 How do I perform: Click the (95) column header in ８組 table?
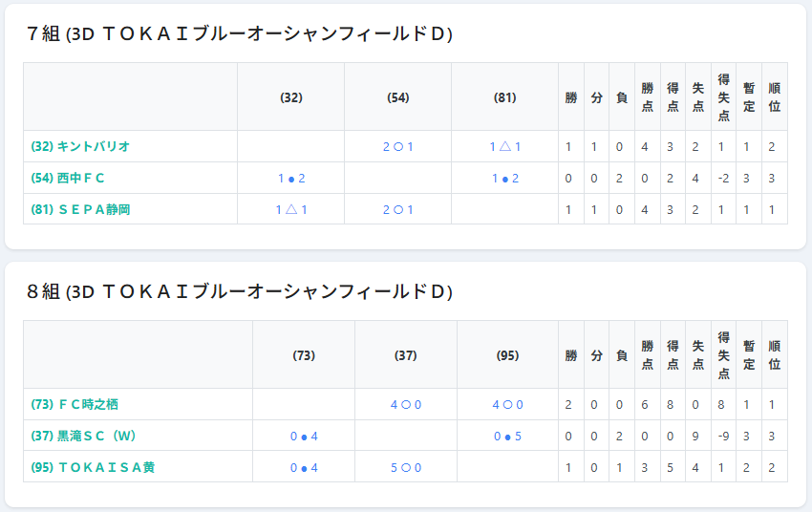click(507, 355)
